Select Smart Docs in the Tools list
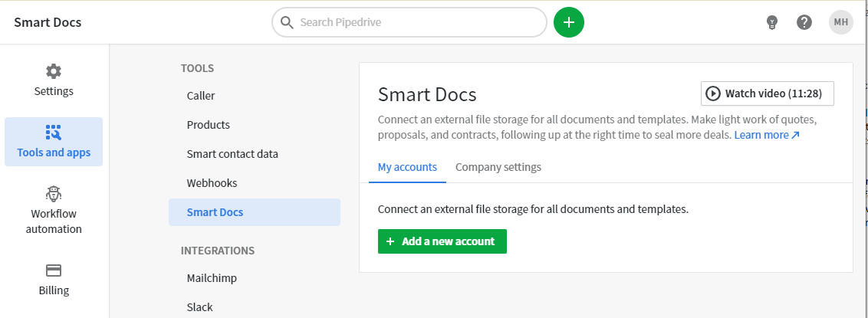 255,212
